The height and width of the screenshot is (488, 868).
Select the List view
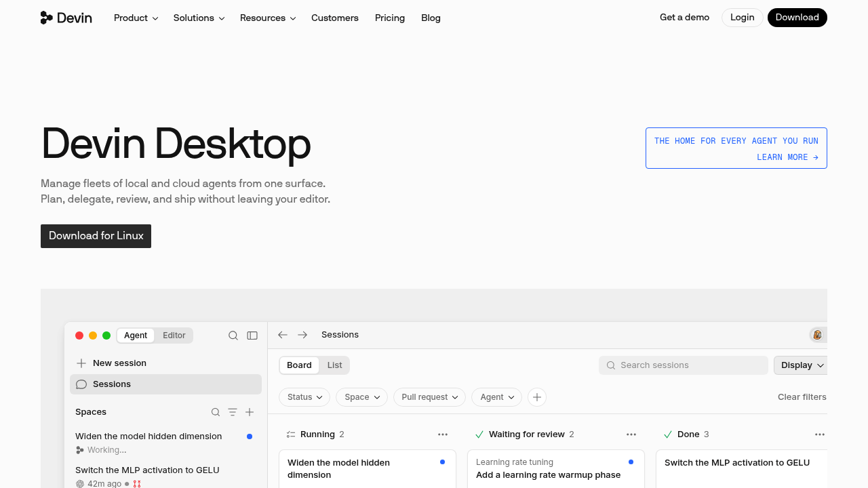tap(335, 365)
